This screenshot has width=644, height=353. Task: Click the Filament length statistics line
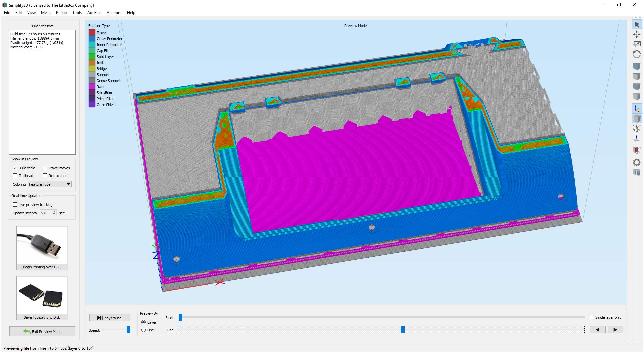(34, 38)
